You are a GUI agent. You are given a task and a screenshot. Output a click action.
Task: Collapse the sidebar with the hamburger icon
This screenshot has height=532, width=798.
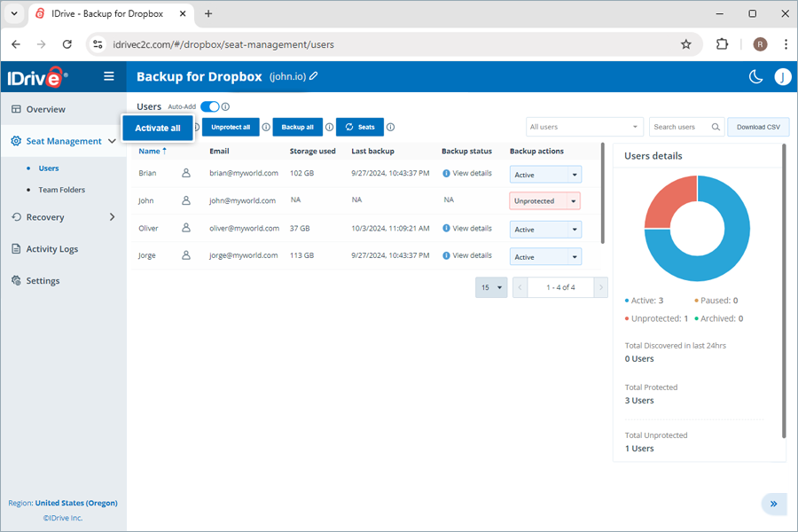tap(108, 76)
